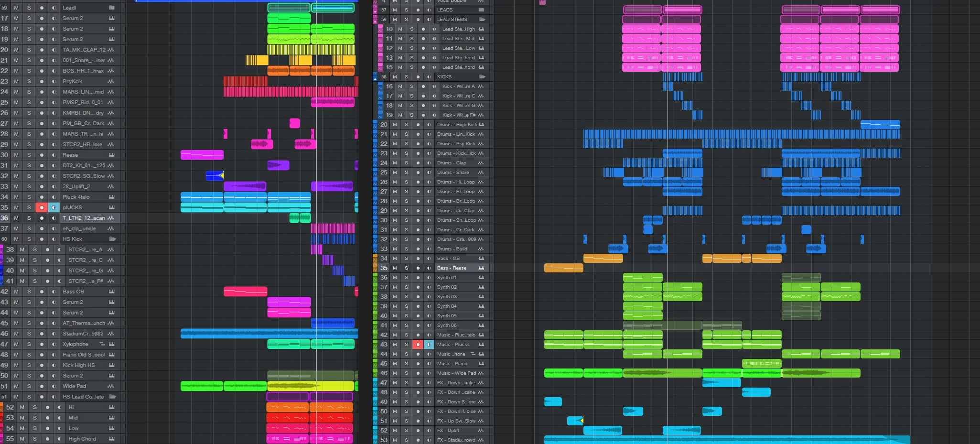Screen dimensions: 980x444
Task: Mute the Lead Ste..High track
Action: point(400,29)
